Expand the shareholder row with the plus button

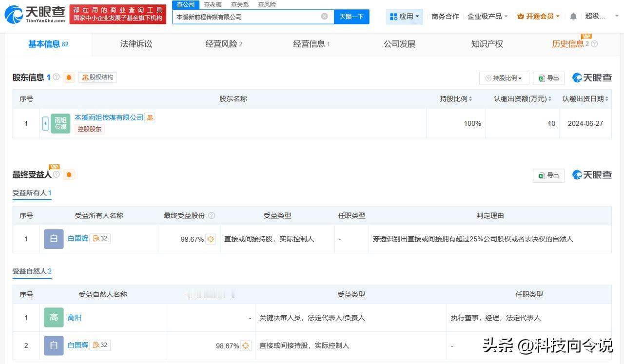pyautogui.click(x=45, y=123)
